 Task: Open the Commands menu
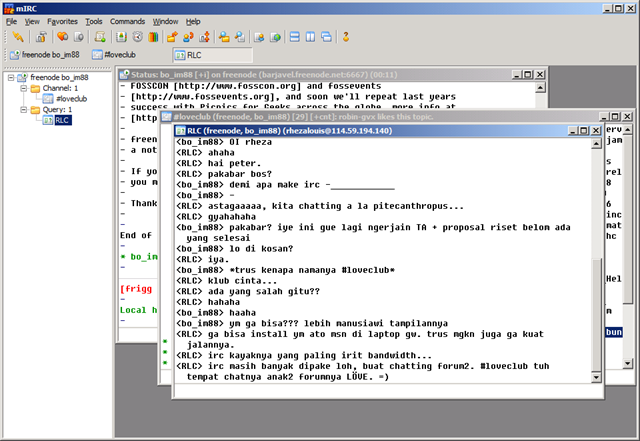(127, 22)
